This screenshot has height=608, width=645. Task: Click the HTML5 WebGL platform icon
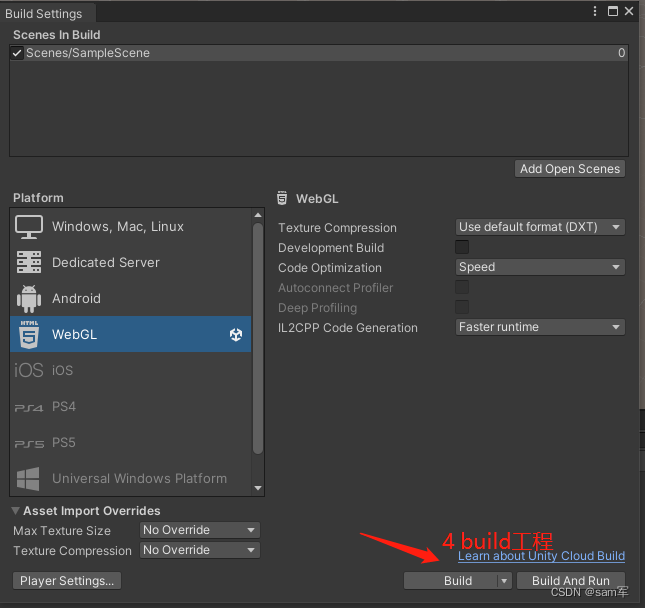pyautogui.click(x=29, y=334)
